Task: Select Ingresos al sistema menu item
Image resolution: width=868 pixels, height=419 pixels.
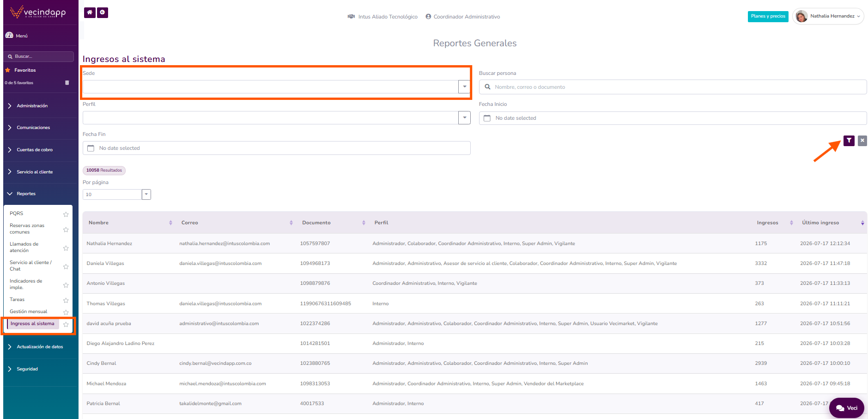Action: coord(32,324)
